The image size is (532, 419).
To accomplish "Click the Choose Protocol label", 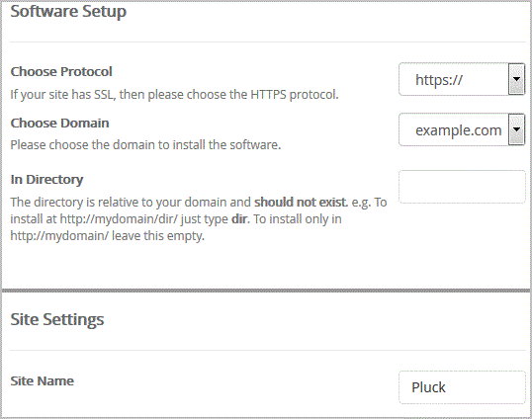I will [x=61, y=71].
